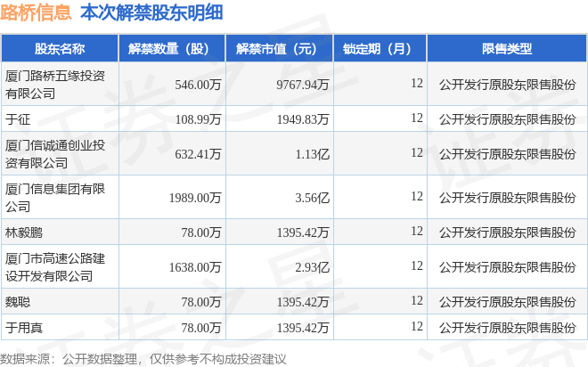Screen dimensions: 588x367
Task: Click 于用真's 1395.42万 market value
Action: click(303, 328)
